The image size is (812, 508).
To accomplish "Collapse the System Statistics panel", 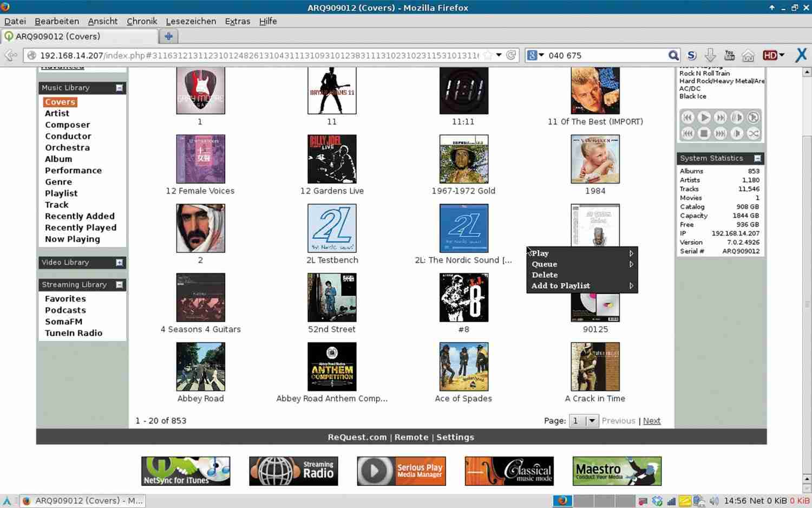I will [757, 158].
